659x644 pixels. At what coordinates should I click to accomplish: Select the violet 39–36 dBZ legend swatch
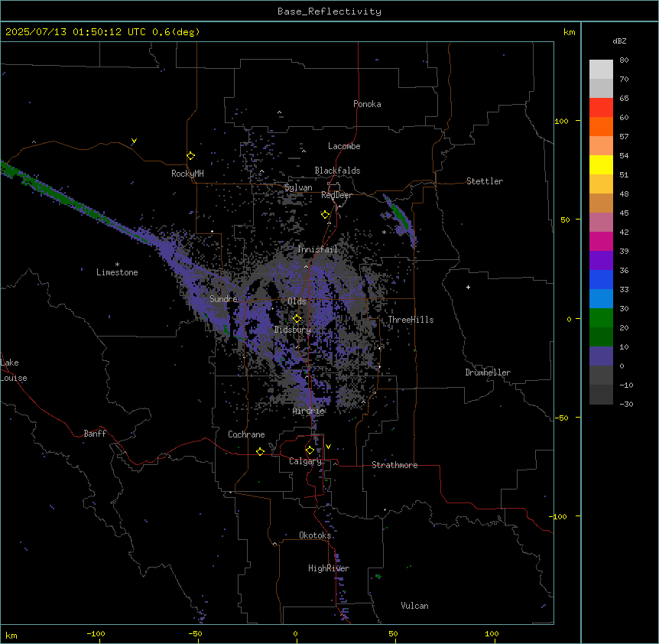(x=601, y=261)
